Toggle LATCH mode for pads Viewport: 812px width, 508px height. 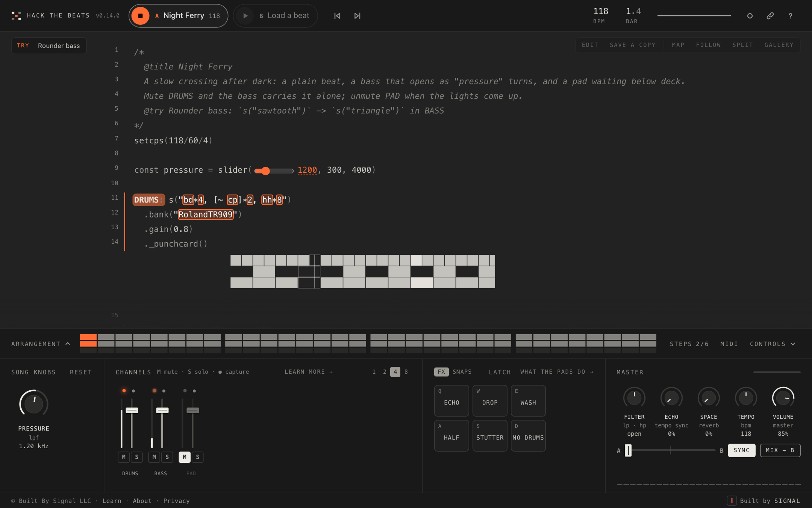pyautogui.click(x=500, y=372)
